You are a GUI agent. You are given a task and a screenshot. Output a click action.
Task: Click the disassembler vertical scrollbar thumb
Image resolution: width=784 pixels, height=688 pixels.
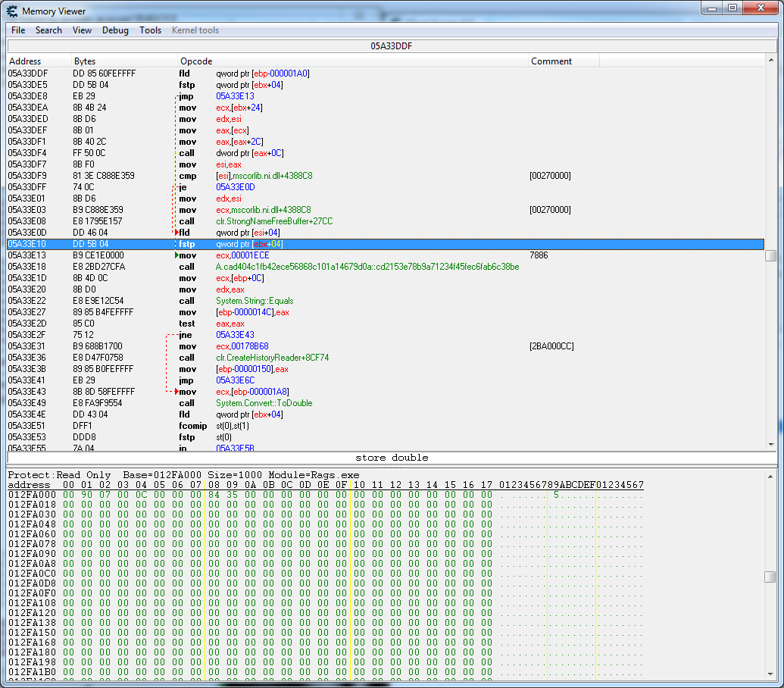[770, 256]
